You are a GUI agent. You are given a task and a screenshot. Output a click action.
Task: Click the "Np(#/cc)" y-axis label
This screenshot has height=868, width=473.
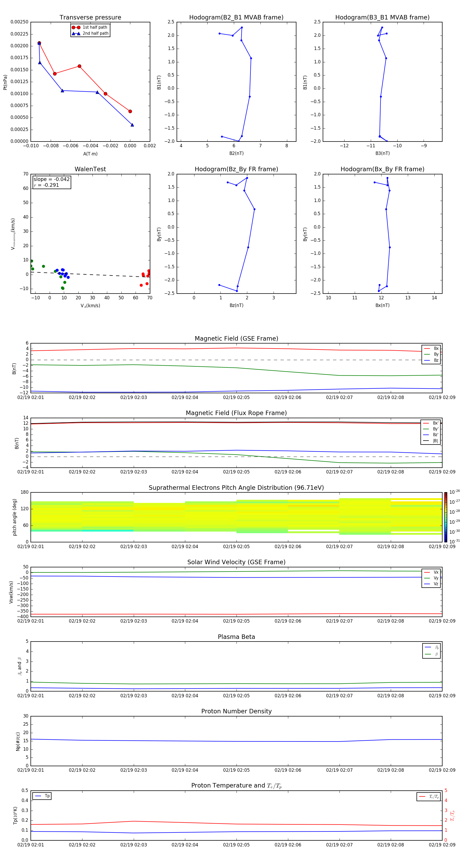coord(18,741)
